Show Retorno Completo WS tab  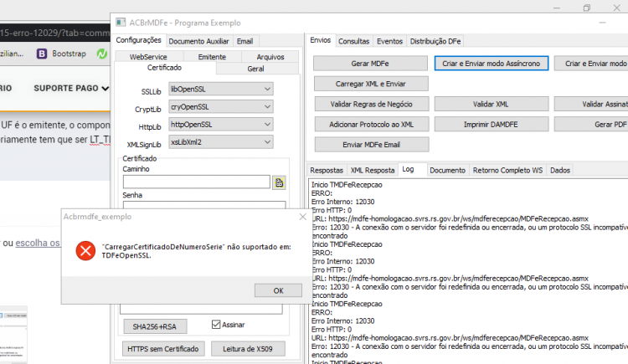click(x=507, y=170)
